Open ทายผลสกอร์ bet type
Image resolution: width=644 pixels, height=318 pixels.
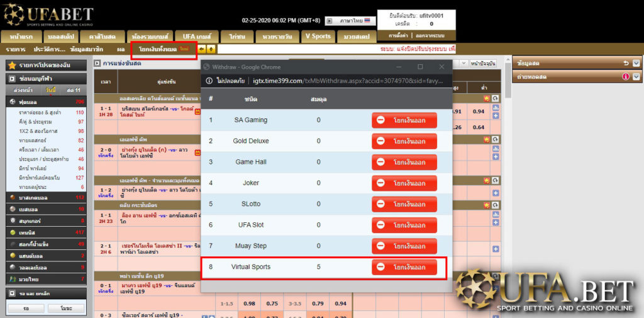(x=33, y=140)
